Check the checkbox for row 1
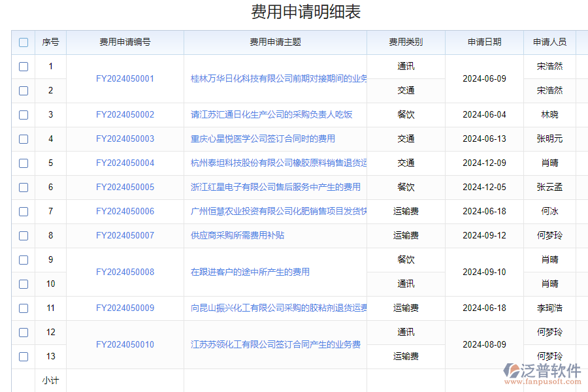 pos(24,67)
